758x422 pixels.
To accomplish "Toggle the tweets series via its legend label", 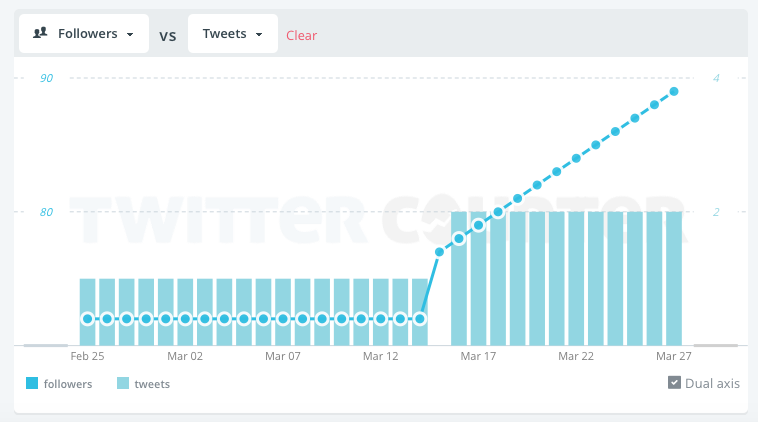I will [152, 383].
